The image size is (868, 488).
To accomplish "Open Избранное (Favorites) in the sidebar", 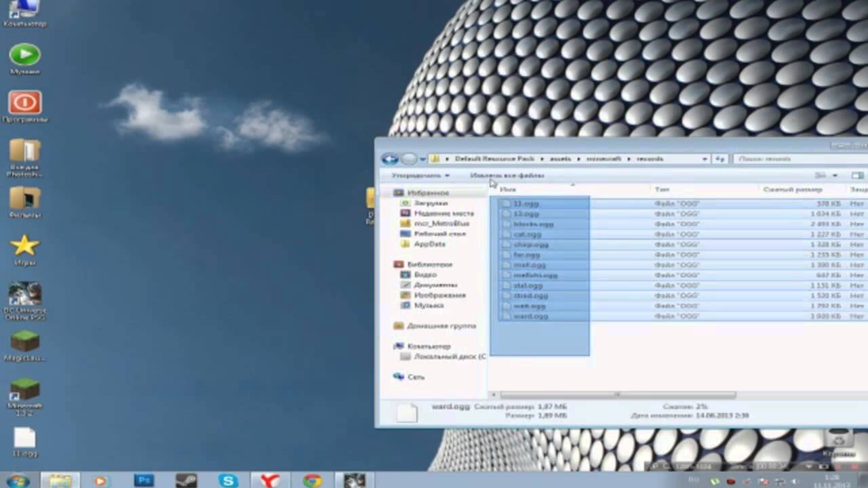I will (x=428, y=193).
